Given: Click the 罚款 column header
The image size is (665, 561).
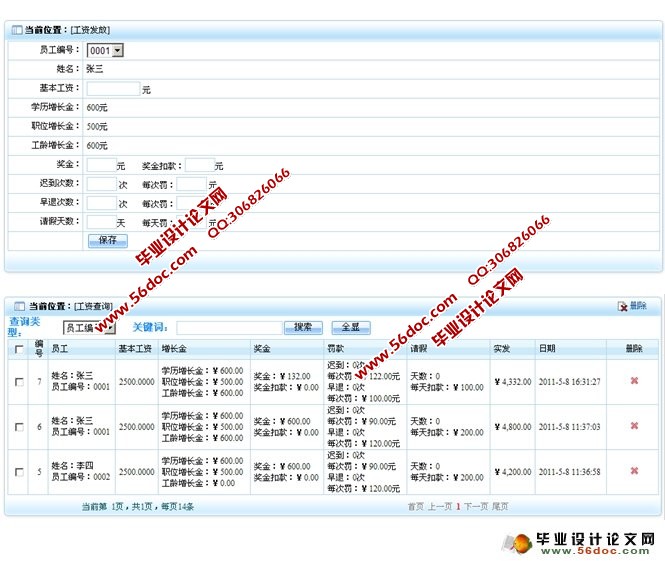Looking at the screenshot, I should [x=335, y=349].
